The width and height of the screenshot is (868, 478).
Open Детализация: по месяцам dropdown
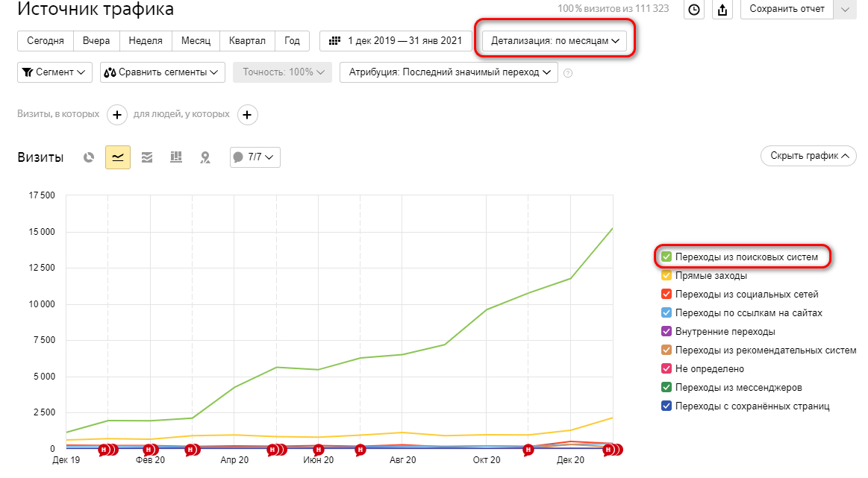[x=555, y=41]
